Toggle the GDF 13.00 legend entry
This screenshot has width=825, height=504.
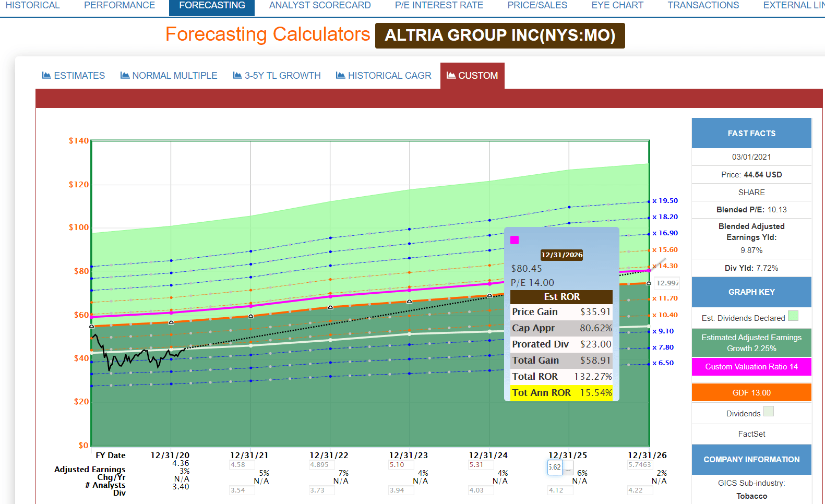pyautogui.click(x=751, y=393)
